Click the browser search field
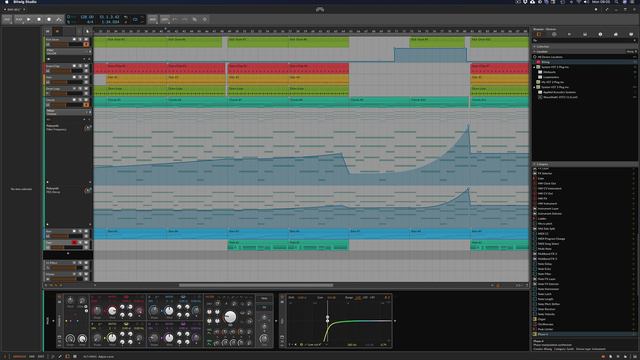This screenshot has height=360, width=640. pos(584,40)
